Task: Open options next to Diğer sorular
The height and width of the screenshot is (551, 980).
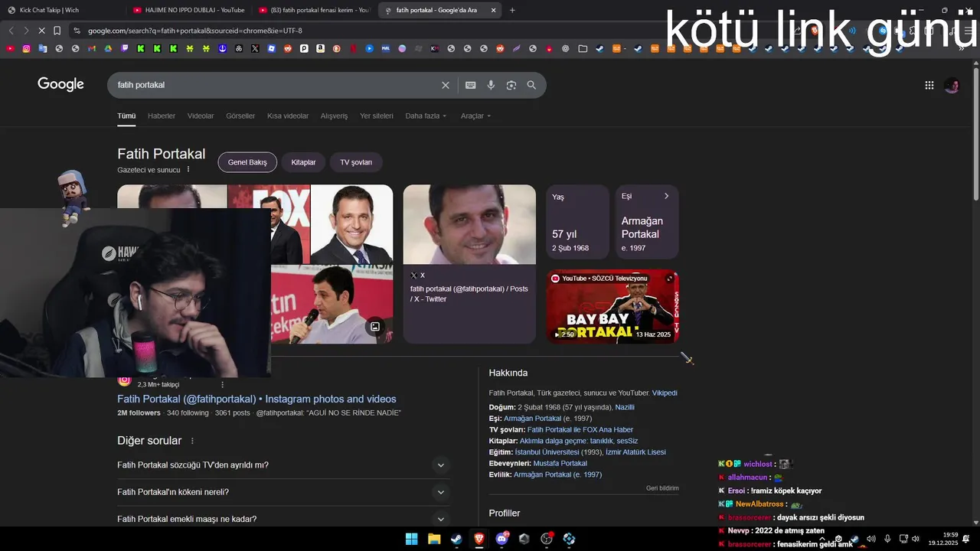Action: point(192,442)
